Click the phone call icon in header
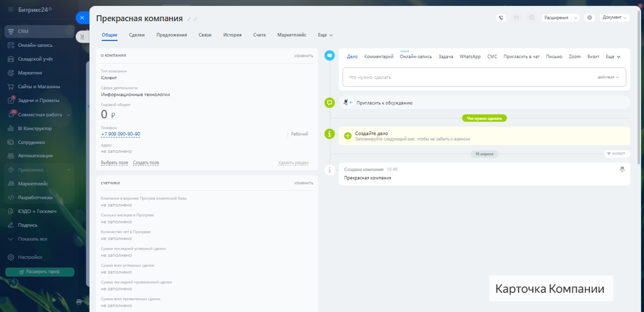The width and height of the screenshot is (644, 312). click(x=501, y=18)
